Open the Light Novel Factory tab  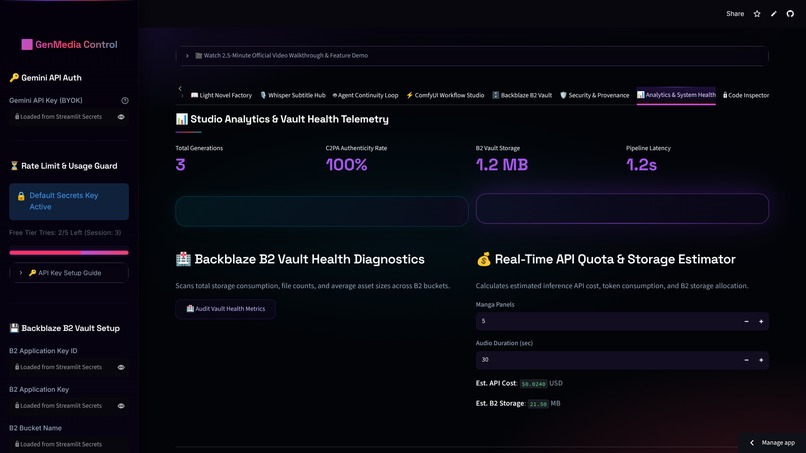[221, 95]
